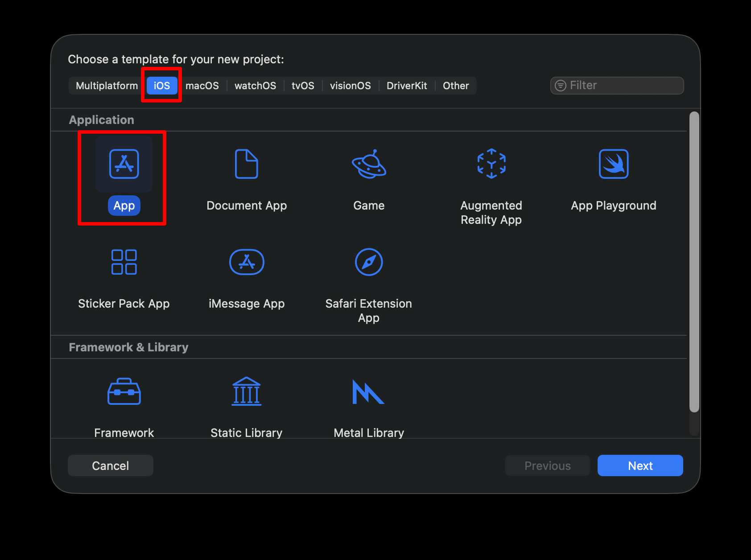Switch to the DriverKit tab
The width and height of the screenshot is (751, 560).
click(407, 86)
